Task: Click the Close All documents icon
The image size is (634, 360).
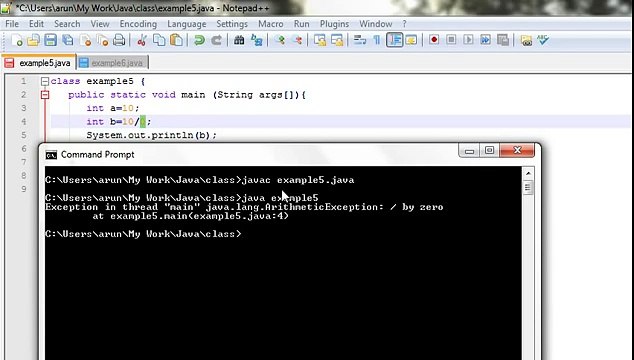Action: pos(103,40)
